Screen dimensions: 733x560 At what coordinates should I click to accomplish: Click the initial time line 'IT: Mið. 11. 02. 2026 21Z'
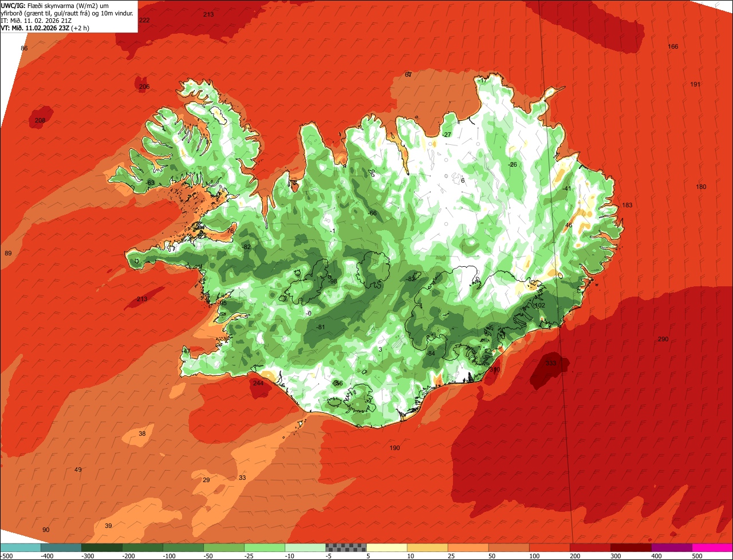pyautogui.click(x=36, y=20)
